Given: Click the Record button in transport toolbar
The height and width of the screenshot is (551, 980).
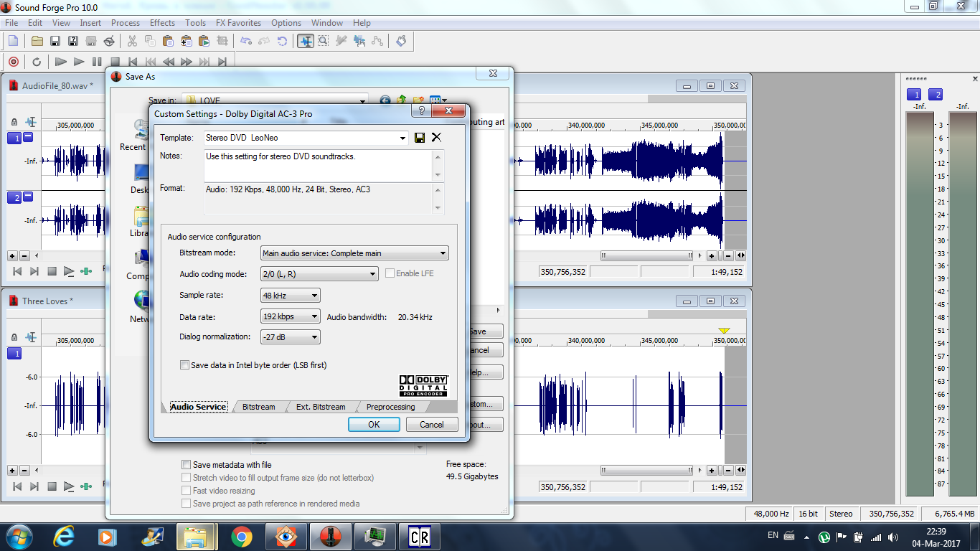Looking at the screenshot, I should pyautogui.click(x=13, y=62).
